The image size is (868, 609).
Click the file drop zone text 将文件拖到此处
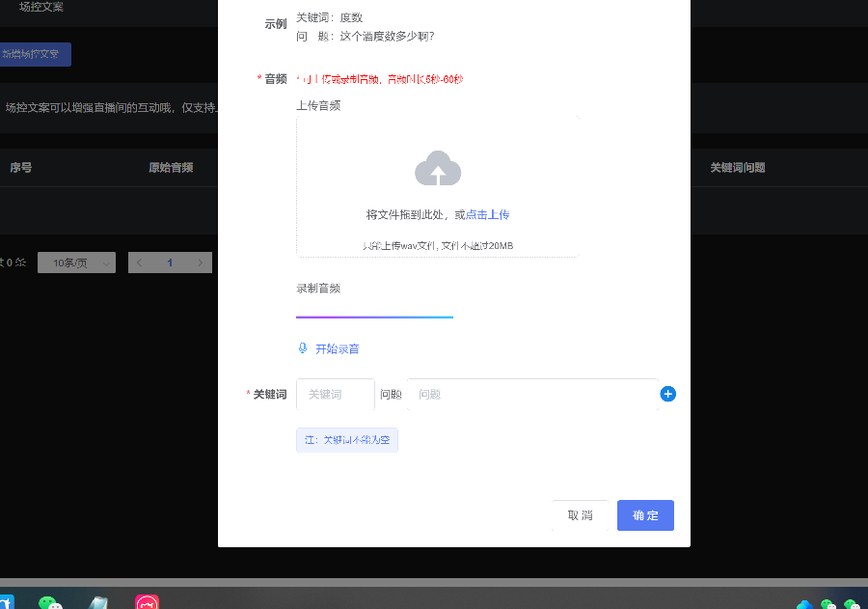point(405,214)
